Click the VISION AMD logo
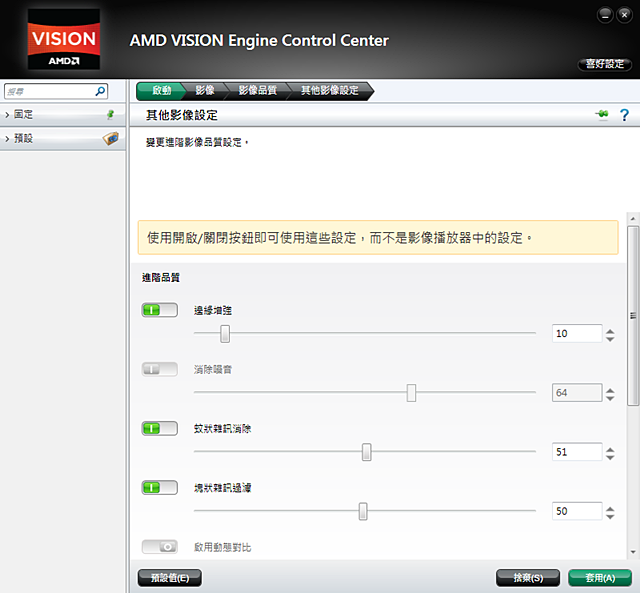Screen dimensions: 640x593 (x=64, y=39)
